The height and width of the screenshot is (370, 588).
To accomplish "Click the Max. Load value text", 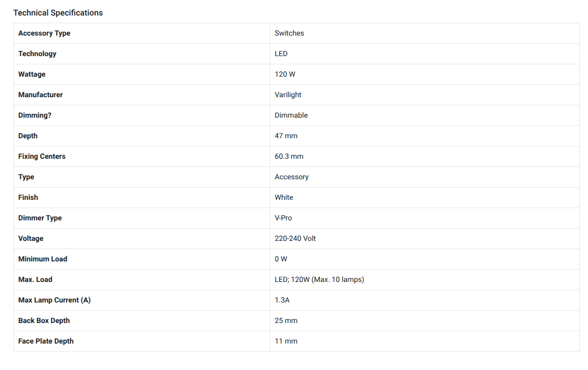I will (319, 280).
